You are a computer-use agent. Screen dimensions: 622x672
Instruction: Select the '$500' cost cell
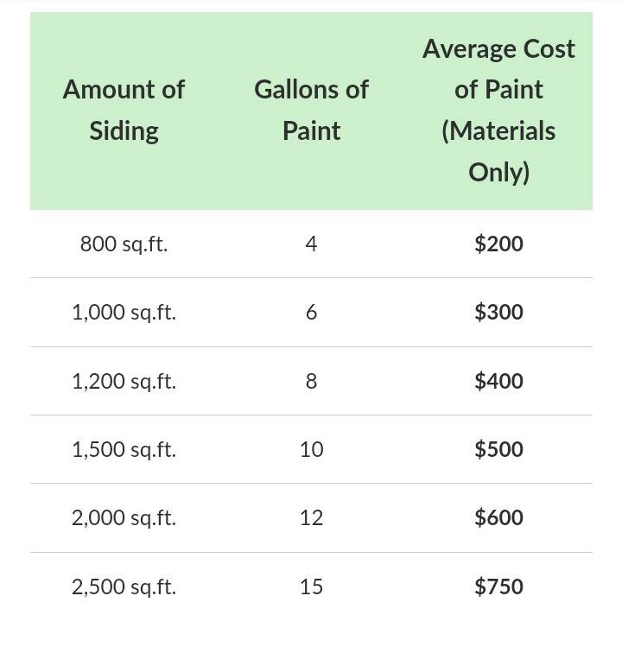pos(498,449)
